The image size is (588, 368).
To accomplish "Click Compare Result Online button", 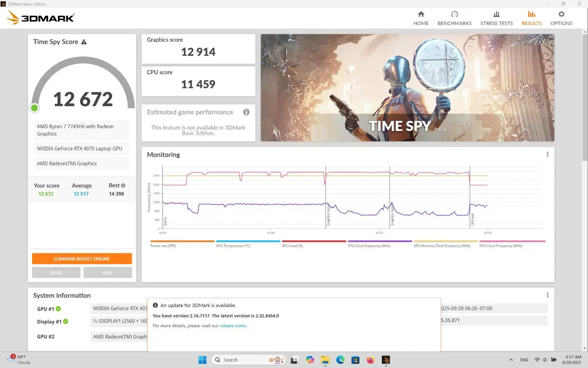I will 82,259.
